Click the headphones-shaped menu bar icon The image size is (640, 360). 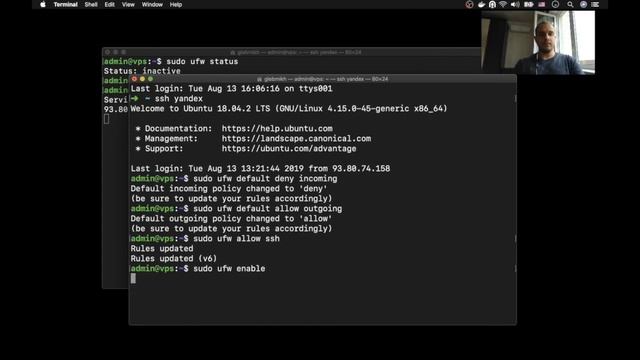point(492,4)
